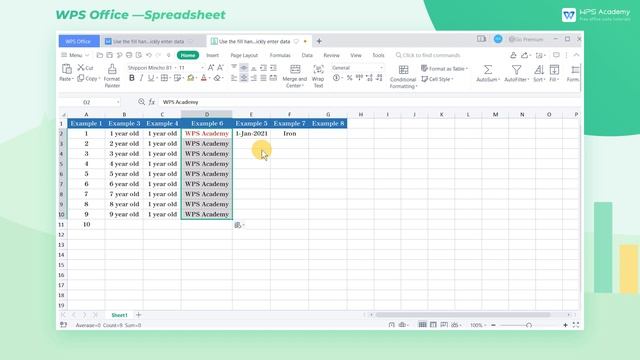Switch to the Page Layout tab
Viewport: 640px width, 360px height.
point(244,55)
